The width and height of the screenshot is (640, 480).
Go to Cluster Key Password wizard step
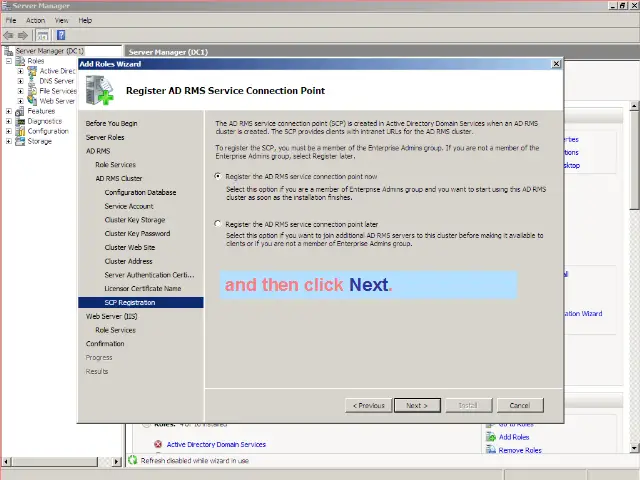pyautogui.click(x=137, y=233)
